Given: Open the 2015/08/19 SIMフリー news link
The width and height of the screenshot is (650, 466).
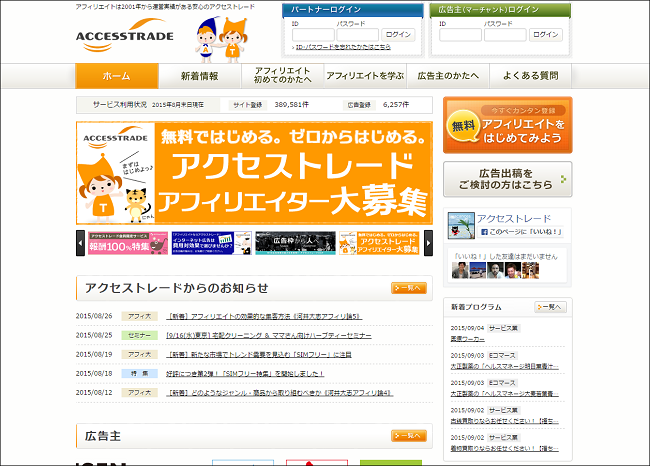Looking at the screenshot, I should pyautogui.click(x=259, y=354).
